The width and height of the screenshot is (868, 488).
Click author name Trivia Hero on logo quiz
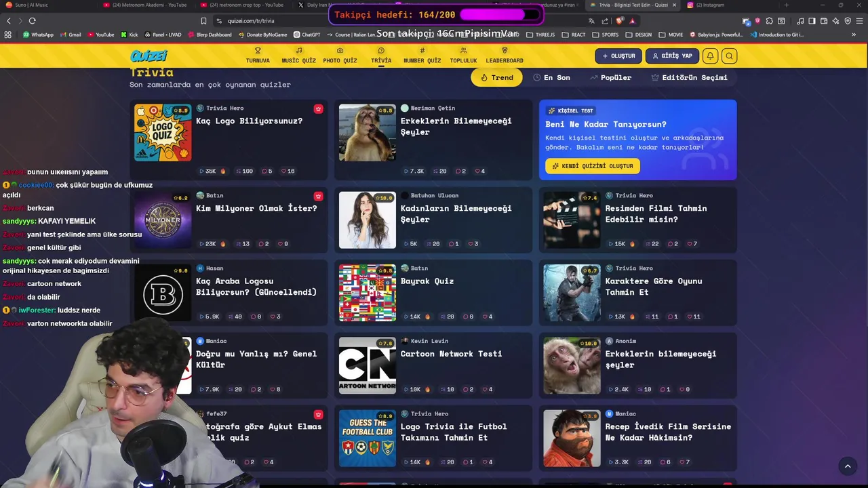pyautogui.click(x=224, y=108)
